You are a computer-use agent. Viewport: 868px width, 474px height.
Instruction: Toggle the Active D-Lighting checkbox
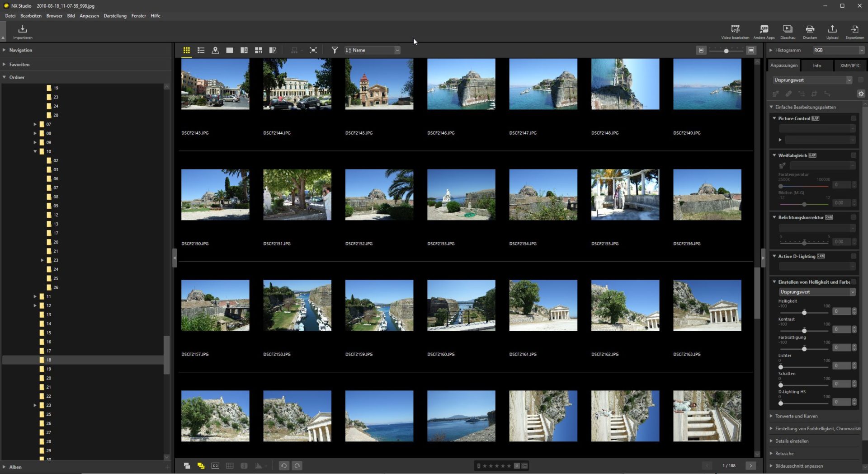(854, 256)
